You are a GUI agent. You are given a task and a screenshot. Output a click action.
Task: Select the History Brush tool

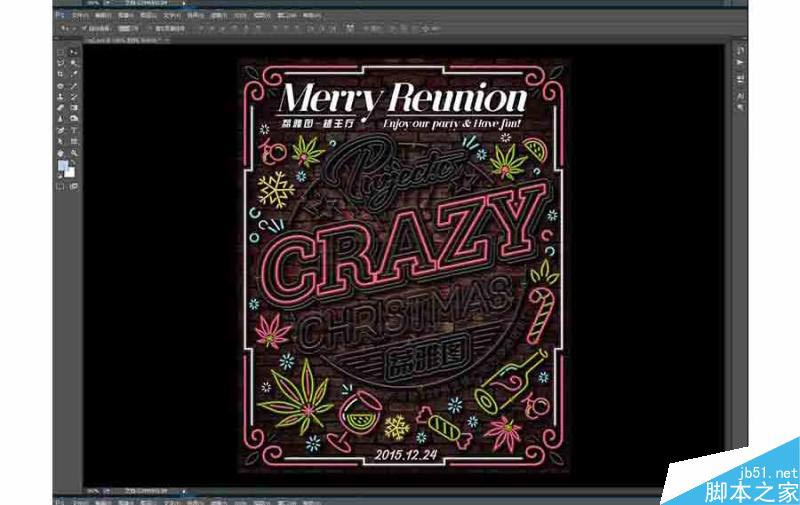(x=74, y=97)
